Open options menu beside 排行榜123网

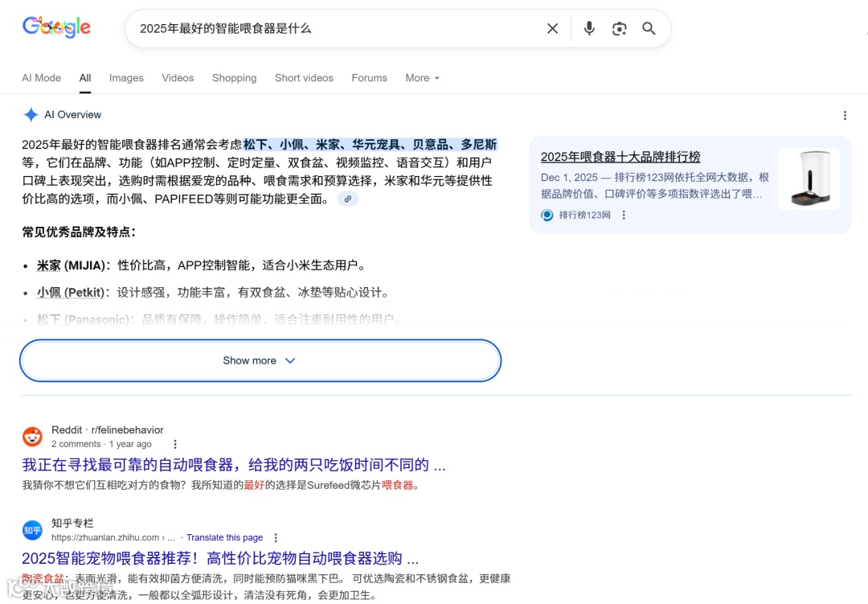(624, 215)
